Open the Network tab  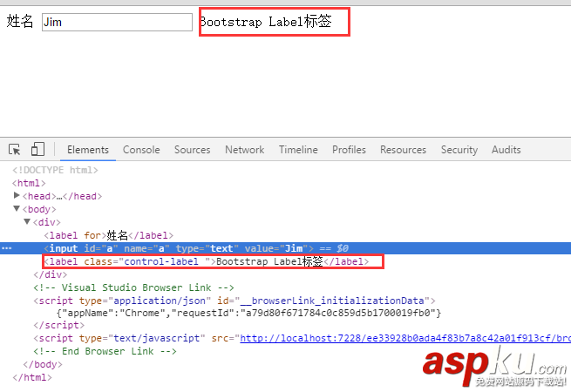click(245, 150)
